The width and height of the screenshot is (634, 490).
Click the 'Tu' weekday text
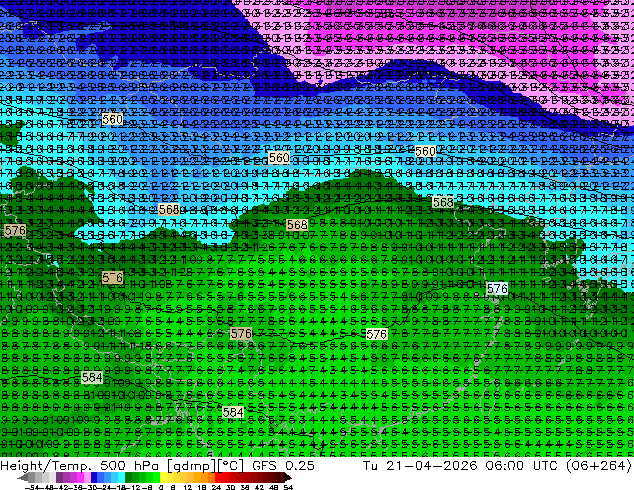(370, 466)
